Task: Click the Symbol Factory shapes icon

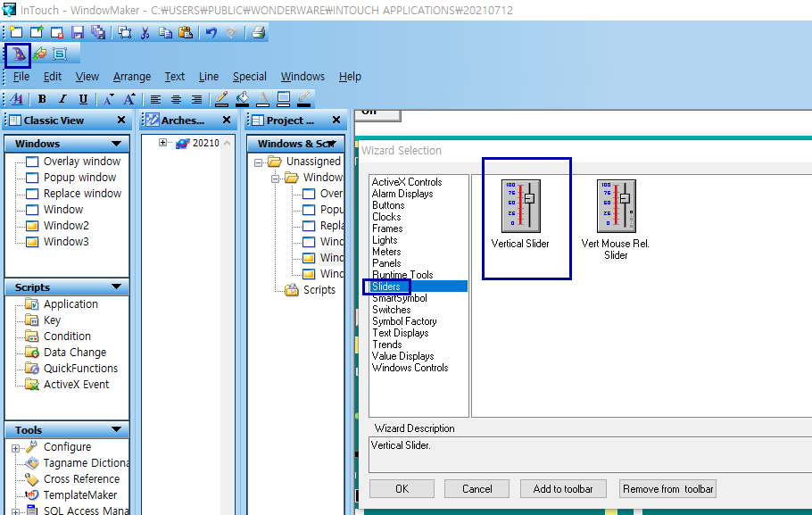Action: point(39,54)
